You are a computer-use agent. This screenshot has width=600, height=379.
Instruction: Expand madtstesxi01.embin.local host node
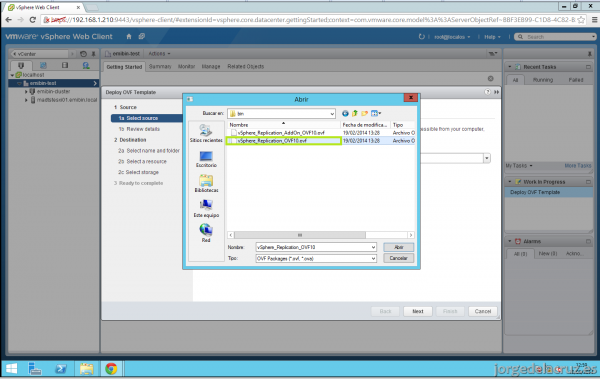click(26, 100)
